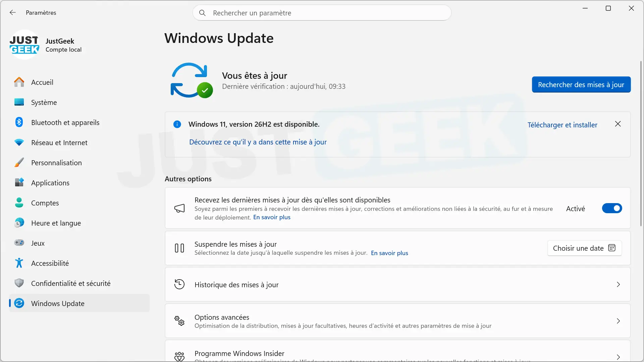This screenshot has height=362, width=644.
Task: Click the Réseau et Internet wifi icon
Action: point(19,142)
